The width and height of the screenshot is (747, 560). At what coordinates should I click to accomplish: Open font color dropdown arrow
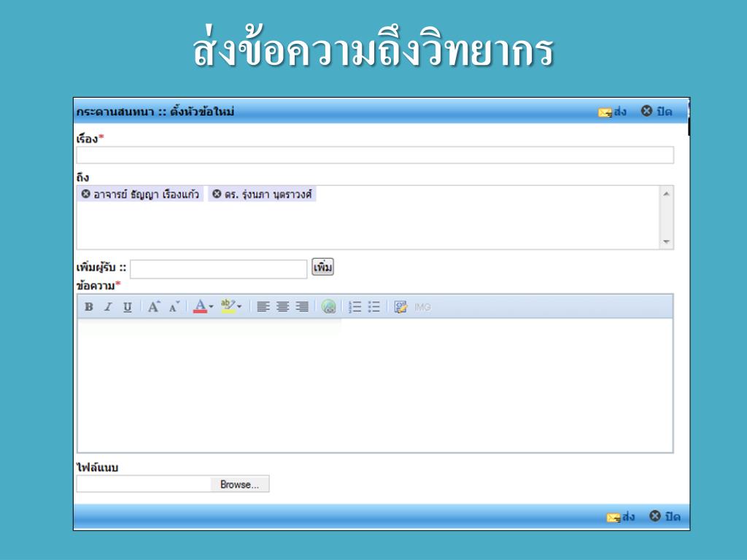click(x=211, y=307)
